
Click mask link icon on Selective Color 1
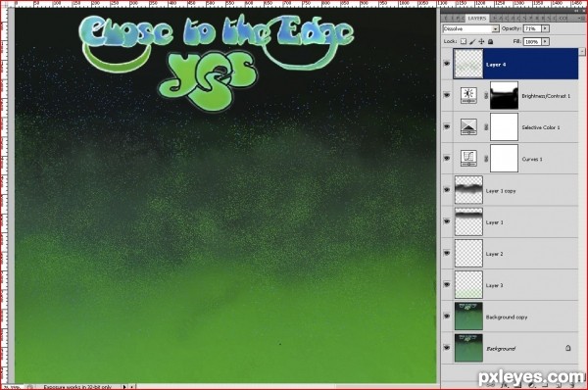(x=486, y=127)
